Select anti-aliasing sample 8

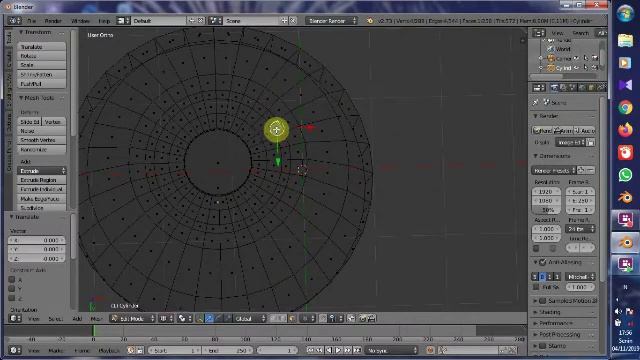[x=542, y=277]
